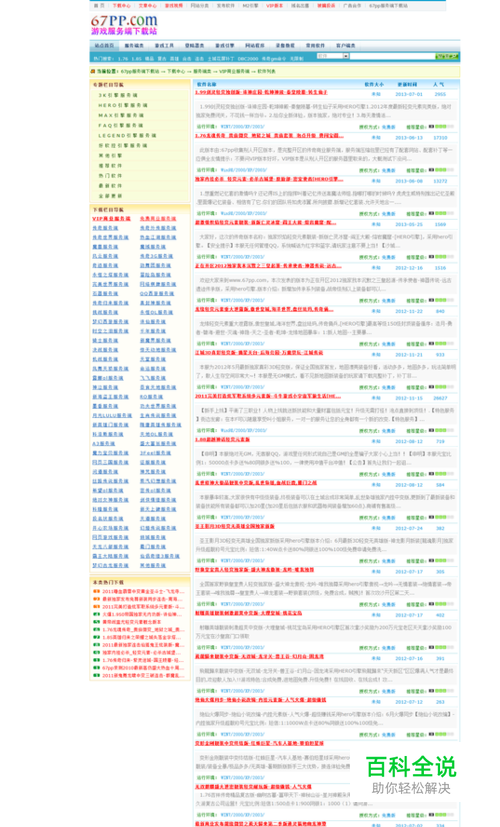Screen dimensions: 500x827
Task: Open the 2011 software title dated 2012-11-15
Action: point(268,397)
